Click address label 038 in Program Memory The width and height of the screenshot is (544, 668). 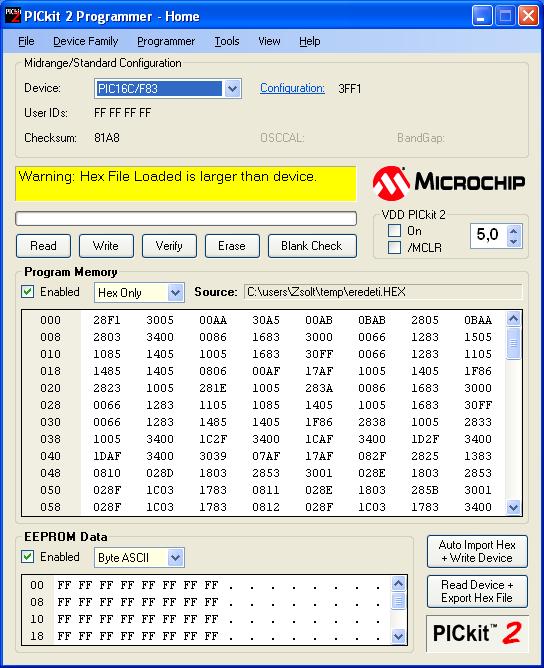50,439
